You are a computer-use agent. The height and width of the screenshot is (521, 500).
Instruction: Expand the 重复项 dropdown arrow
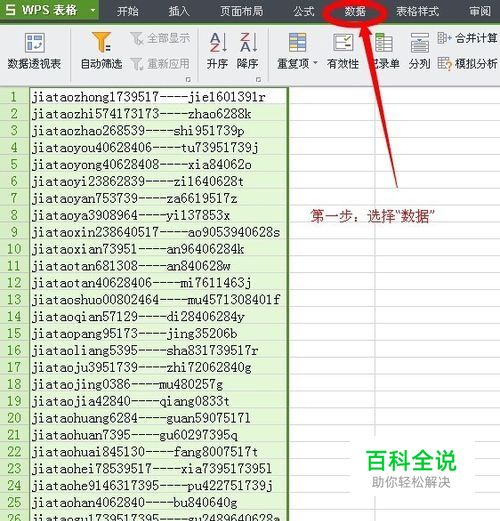[315, 63]
